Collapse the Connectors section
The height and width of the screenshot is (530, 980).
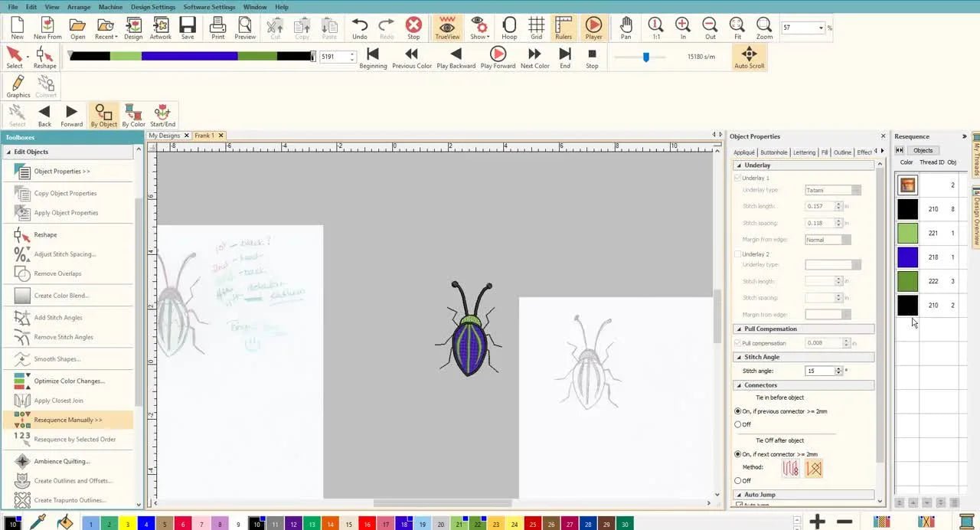pyautogui.click(x=739, y=385)
